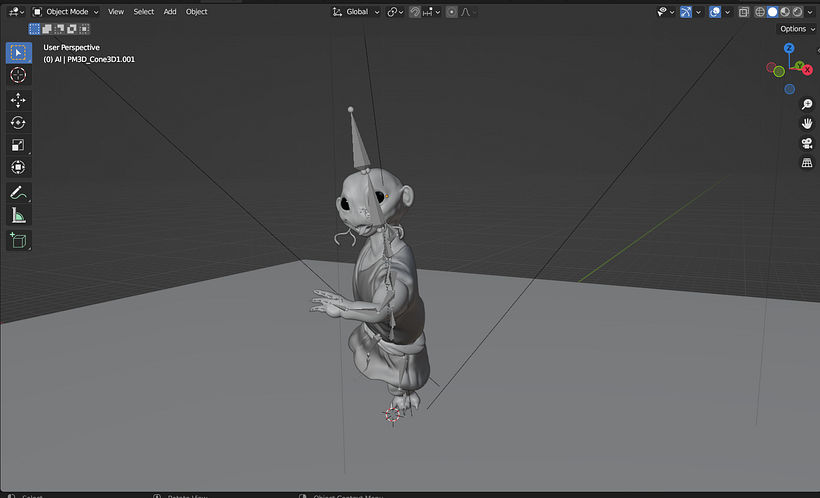820x498 pixels.
Task: Open Global transform orientation dropdown
Action: pyautogui.click(x=357, y=12)
